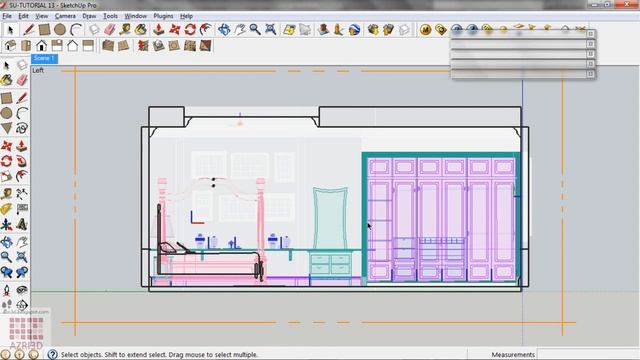Open the File menu
This screenshot has height=360, width=640.
(x=7, y=16)
